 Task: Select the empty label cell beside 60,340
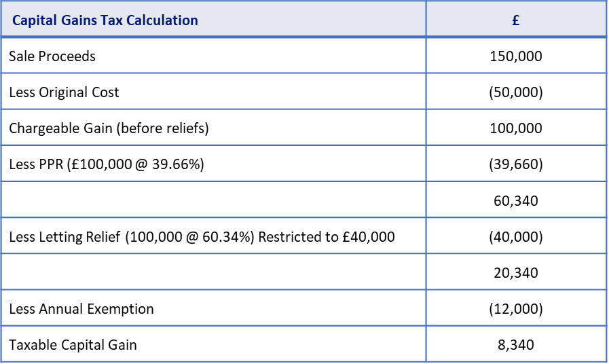(213, 200)
